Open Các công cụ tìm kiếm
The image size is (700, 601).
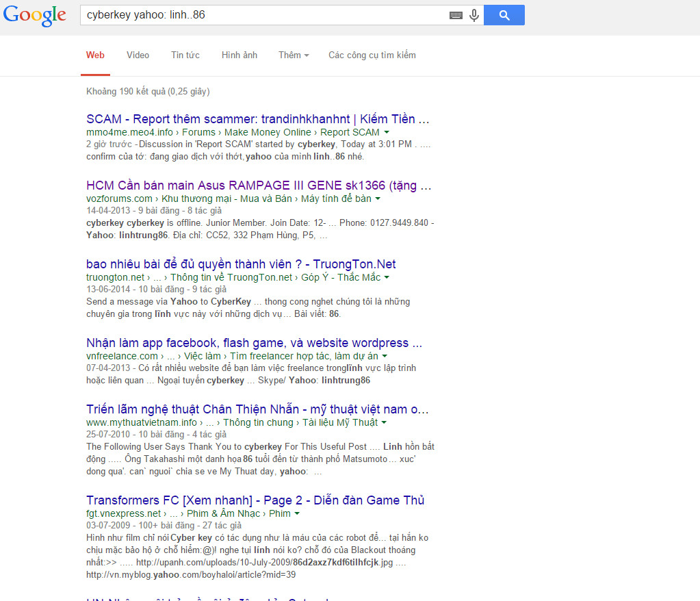tap(372, 55)
